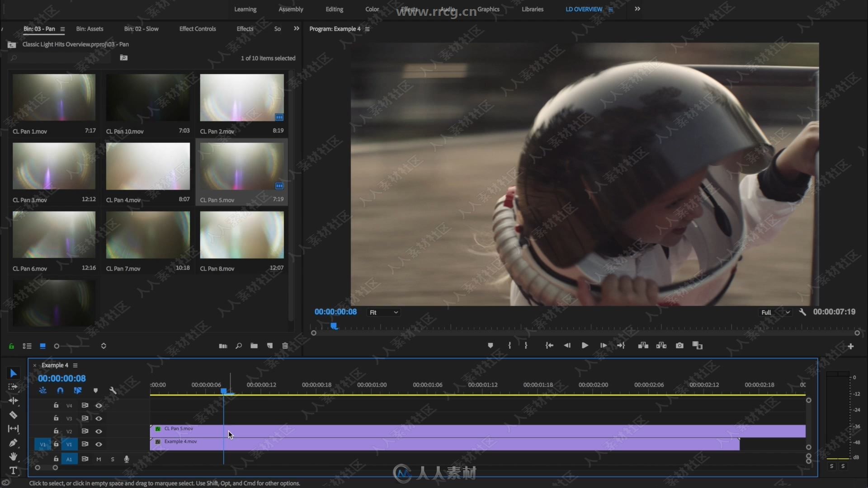Create a new bin in the Project panel
Screen dimensions: 868x488
pos(254,346)
